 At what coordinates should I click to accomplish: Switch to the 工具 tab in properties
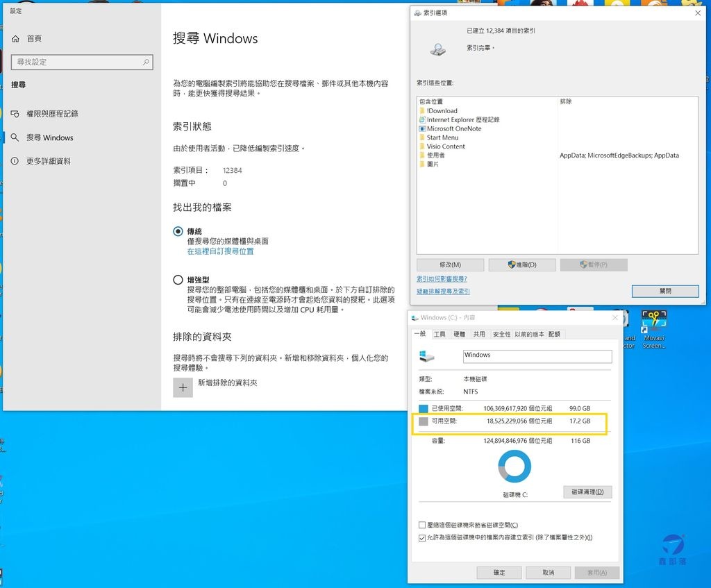coord(440,334)
